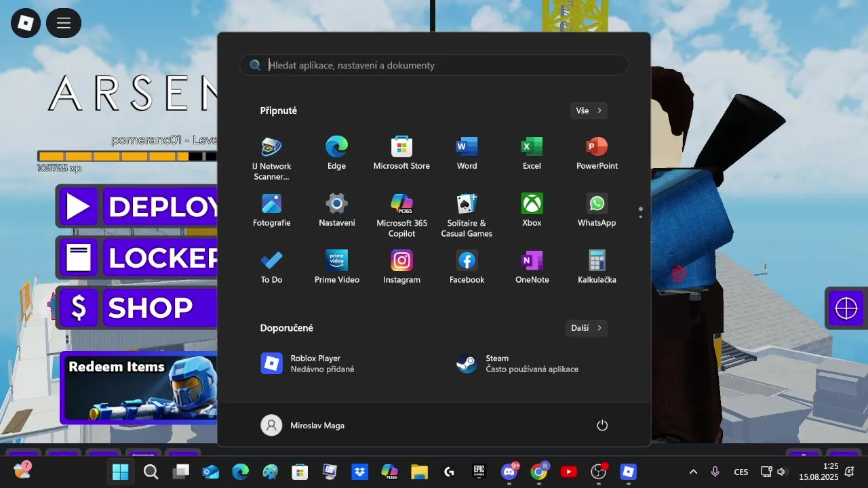Open WhatsApp pinned app
868x488 pixels.
point(597,210)
